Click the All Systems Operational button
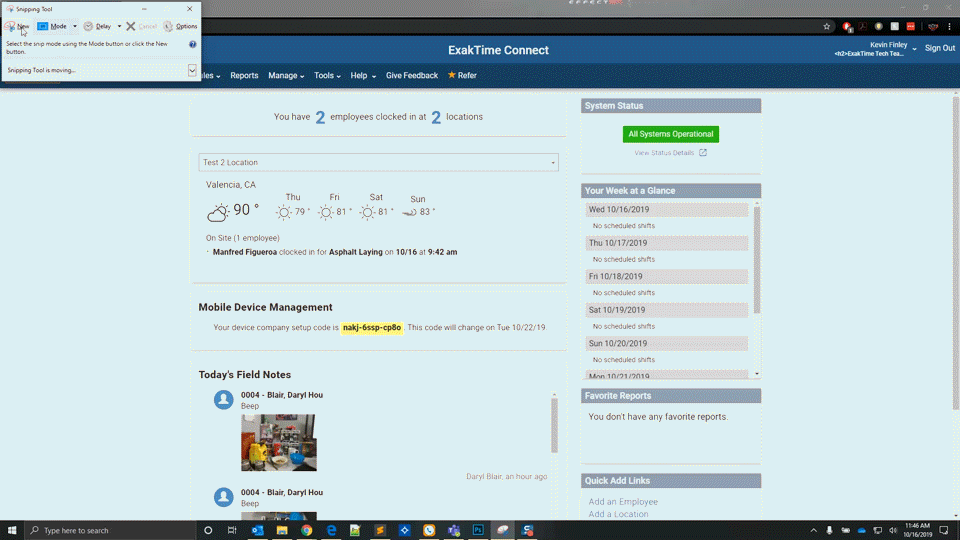This screenshot has height=540, width=960. [x=670, y=134]
